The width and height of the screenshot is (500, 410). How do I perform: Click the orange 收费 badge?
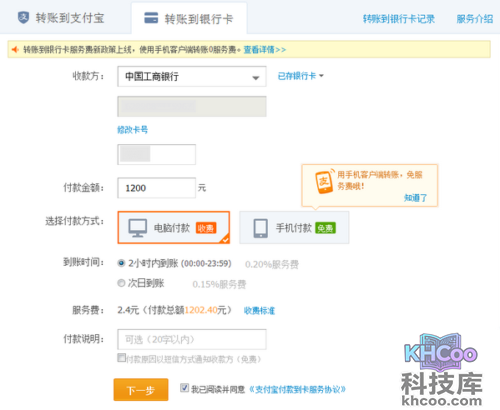click(206, 228)
